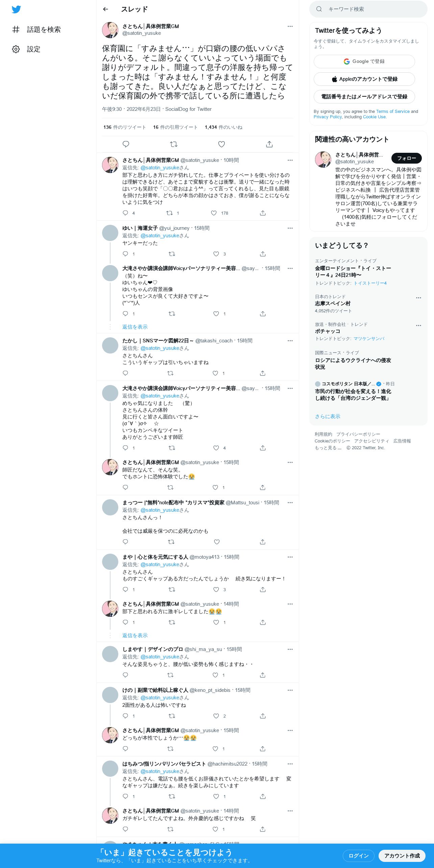Like the ヤンキーだった reply by ゆい
Viewport: 434px width, 868px height.
[x=216, y=254]
